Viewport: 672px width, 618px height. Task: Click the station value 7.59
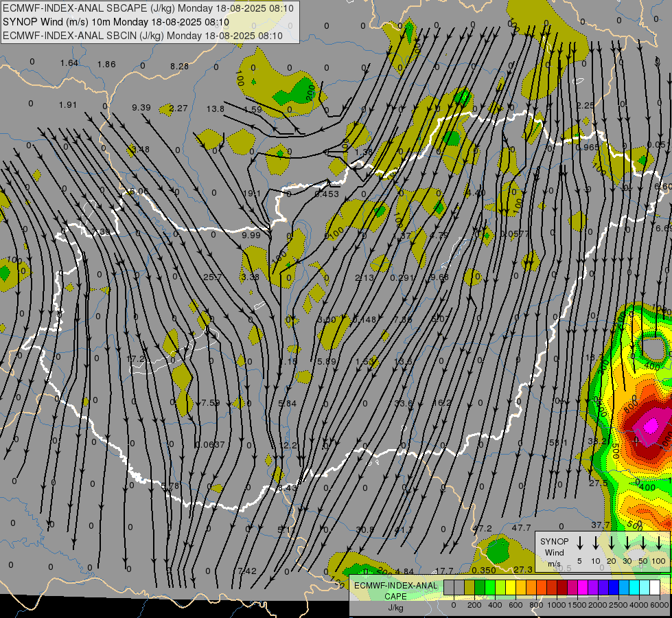pos(211,402)
